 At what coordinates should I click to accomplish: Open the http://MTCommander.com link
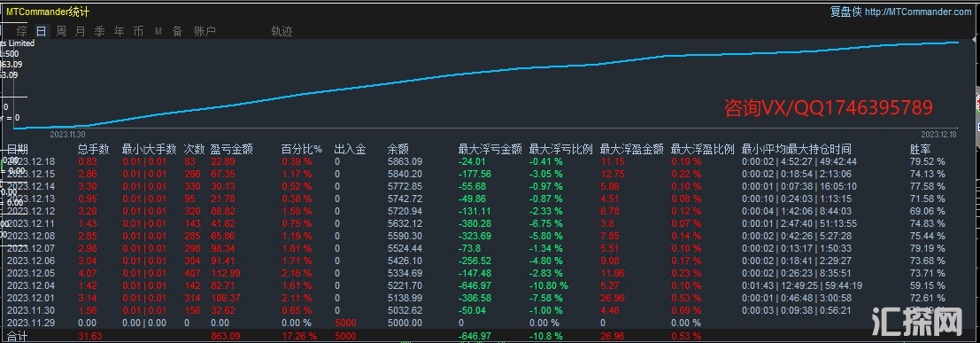[918, 12]
